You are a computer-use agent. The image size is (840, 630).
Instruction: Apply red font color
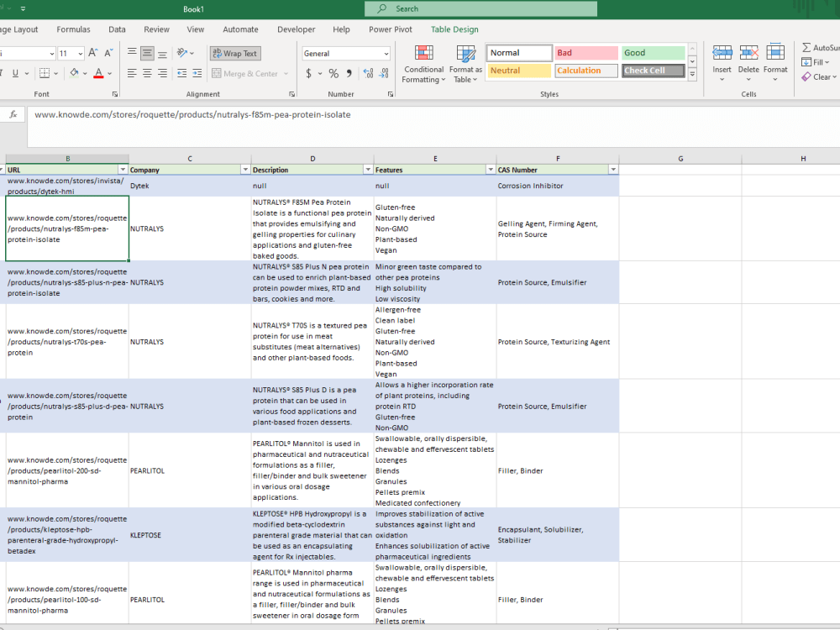point(98,73)
